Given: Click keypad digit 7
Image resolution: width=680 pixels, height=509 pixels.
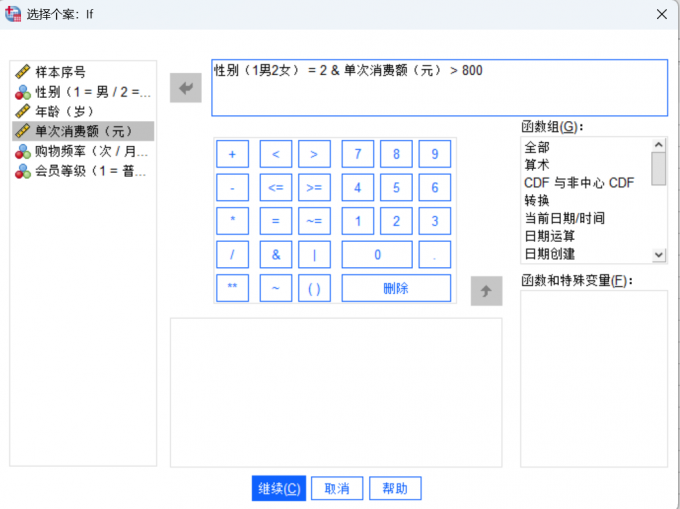Looking at the screenshot, I should pos(358,154).
